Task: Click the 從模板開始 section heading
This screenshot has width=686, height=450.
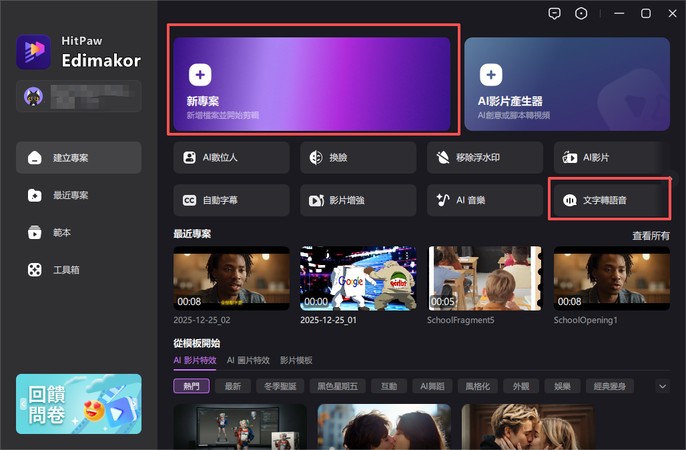Action: (x=196, y=343)
